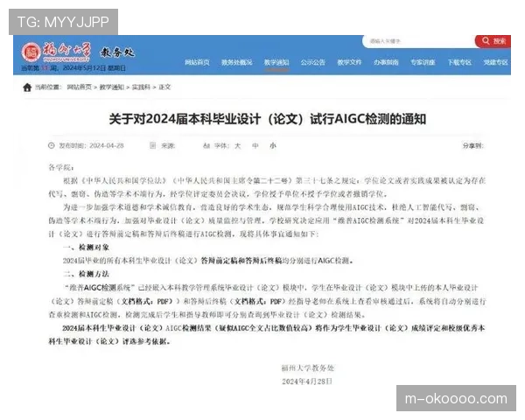Click 网站首页 link in the breadcrumb
The width and height of the screenshot is (525, 420).
pos(79,87)
